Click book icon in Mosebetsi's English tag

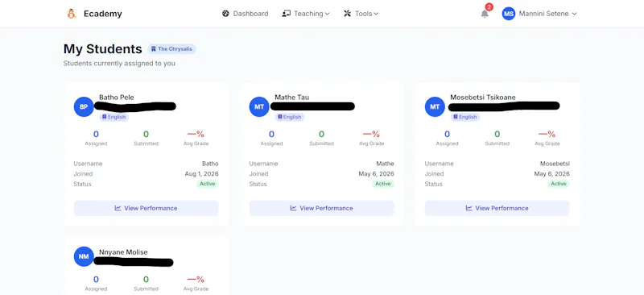click(456, 117)
